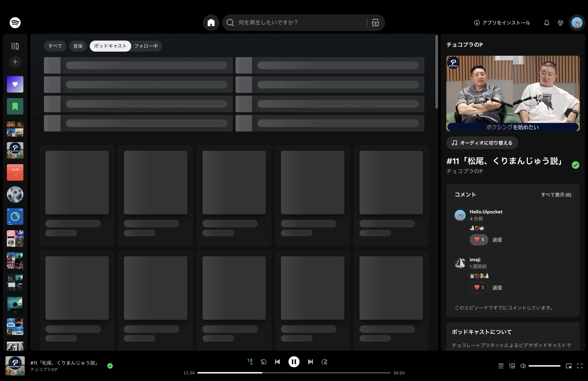
Task: Reply to imaji comment
Action: pos(497,288)
